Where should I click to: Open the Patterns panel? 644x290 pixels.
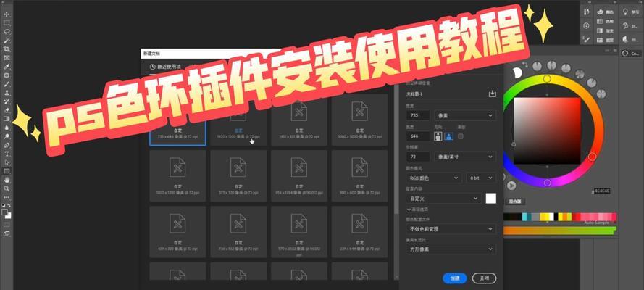[x=605, y=41]
